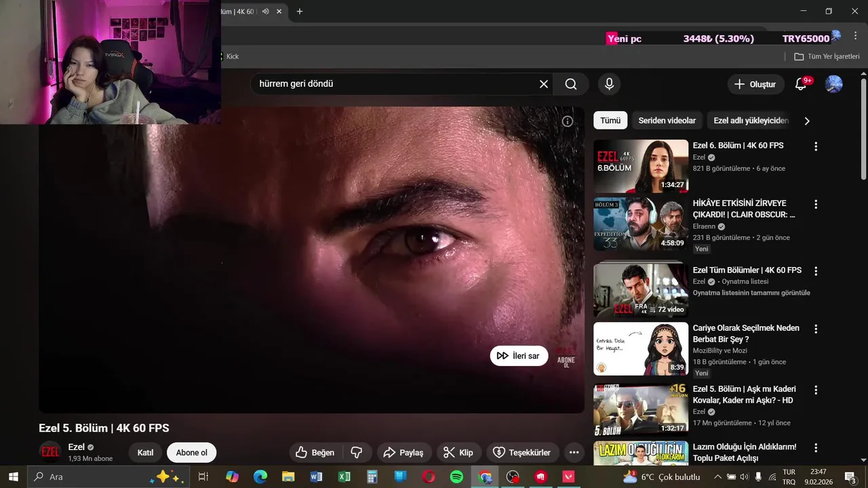Open the weather widget 6°C Çok bulutlu
Screen dimensions: 868x488
tap(661, 476)
